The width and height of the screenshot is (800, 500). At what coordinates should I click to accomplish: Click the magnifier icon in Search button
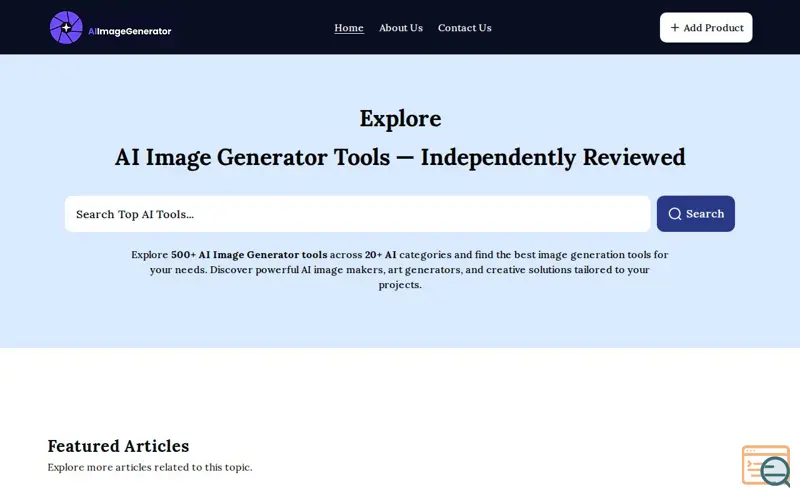(674, 214)
